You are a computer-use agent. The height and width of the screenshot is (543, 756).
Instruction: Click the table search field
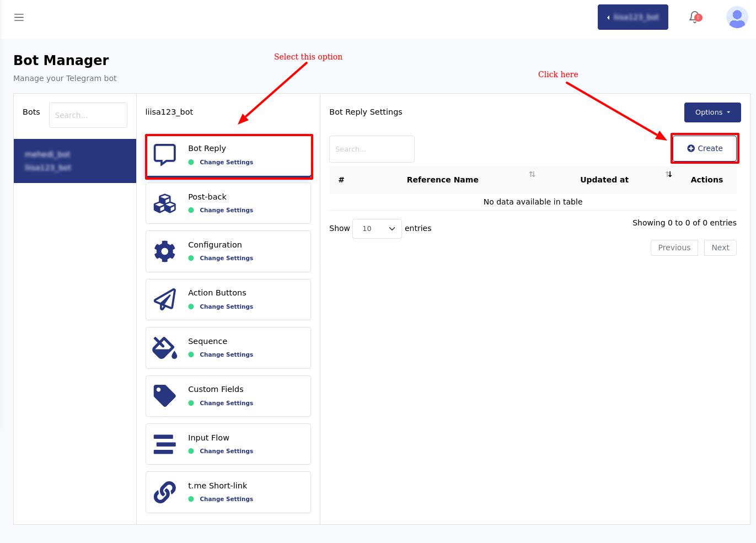(x=372, y=149)
